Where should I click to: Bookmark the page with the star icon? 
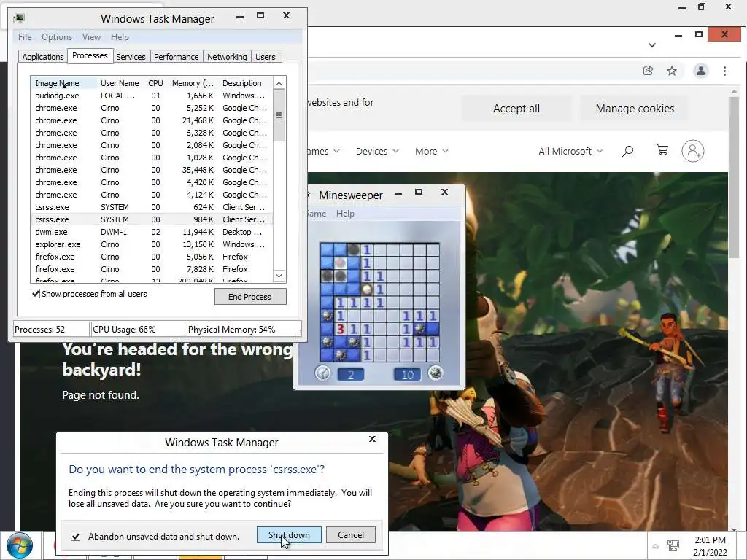(672, 71)
